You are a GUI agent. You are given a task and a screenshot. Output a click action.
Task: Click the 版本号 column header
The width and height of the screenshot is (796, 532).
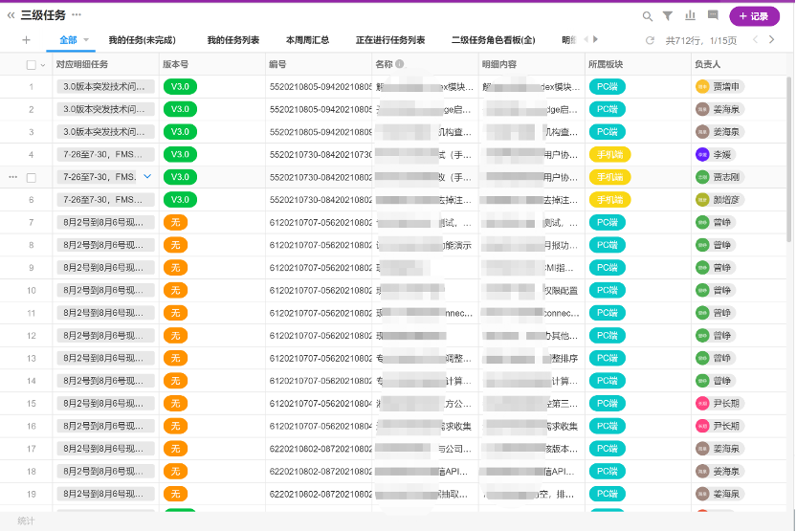pyautogui.click(x=176, y=64)
